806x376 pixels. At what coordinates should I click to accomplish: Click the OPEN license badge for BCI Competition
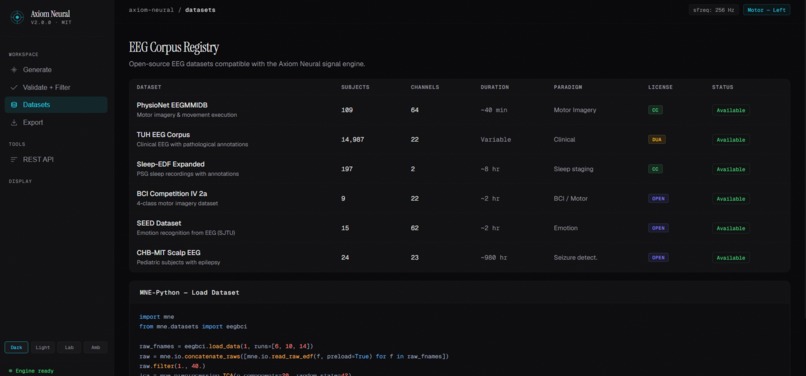(x=658, y=199)
